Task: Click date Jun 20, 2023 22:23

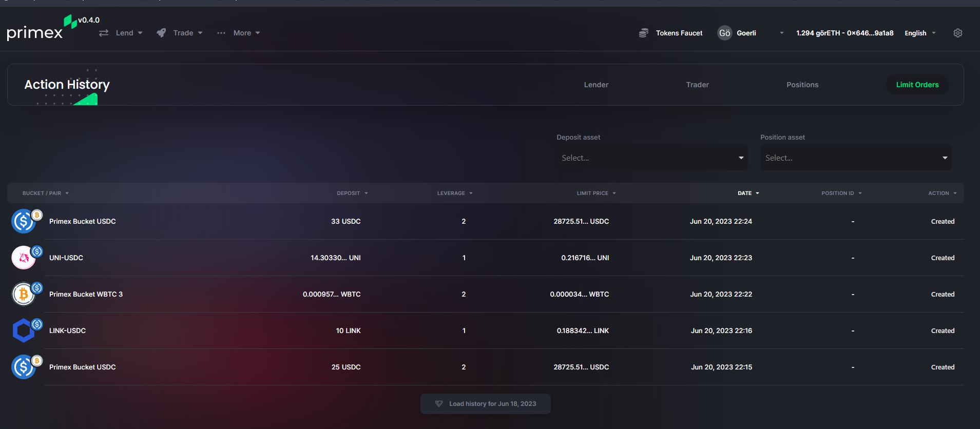Action: click(x=721, y=258)
